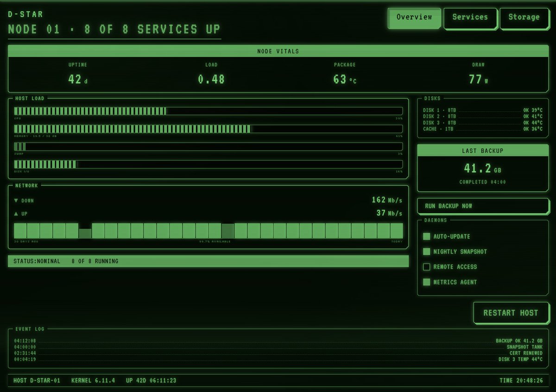The width and height of the screenshot is (556, 392).
Task: Uncheck the Metrics Agent daemon
Action: [427, 282]
